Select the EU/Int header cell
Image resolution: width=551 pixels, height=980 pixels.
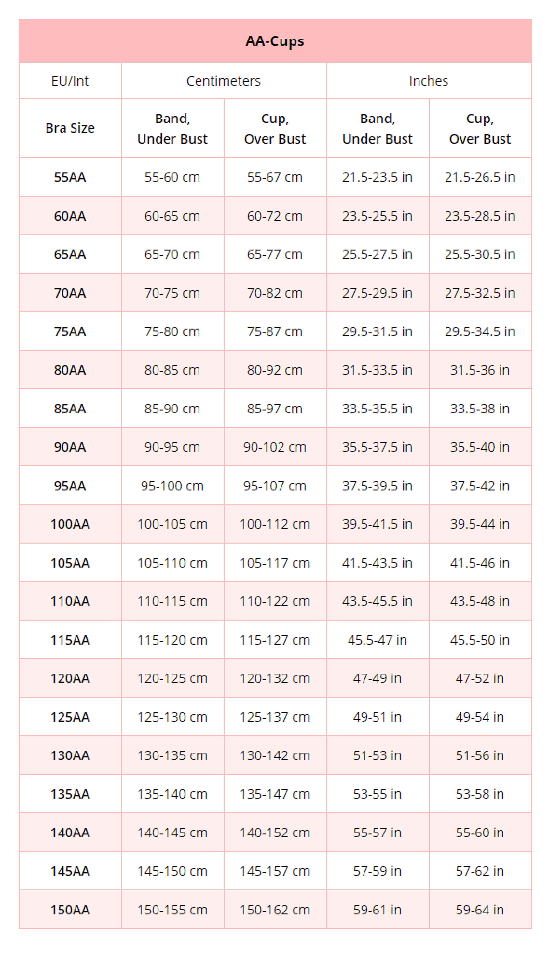click(70, 81)
